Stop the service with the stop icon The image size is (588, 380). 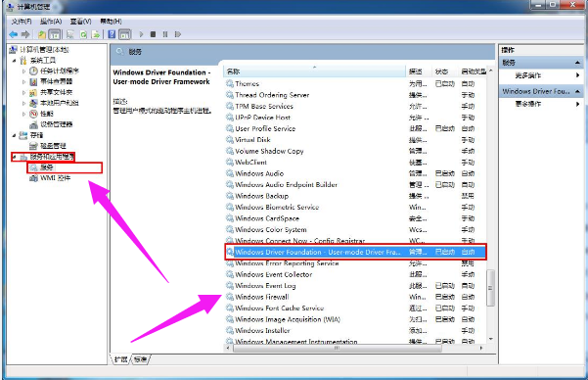[153, 34]
